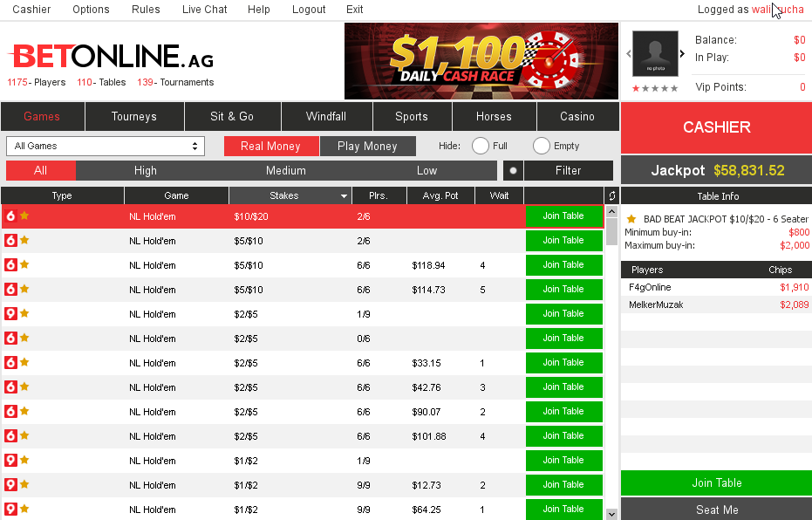
Task: Click jackpot star on first $5/$10 row
Action: point(24,240)
